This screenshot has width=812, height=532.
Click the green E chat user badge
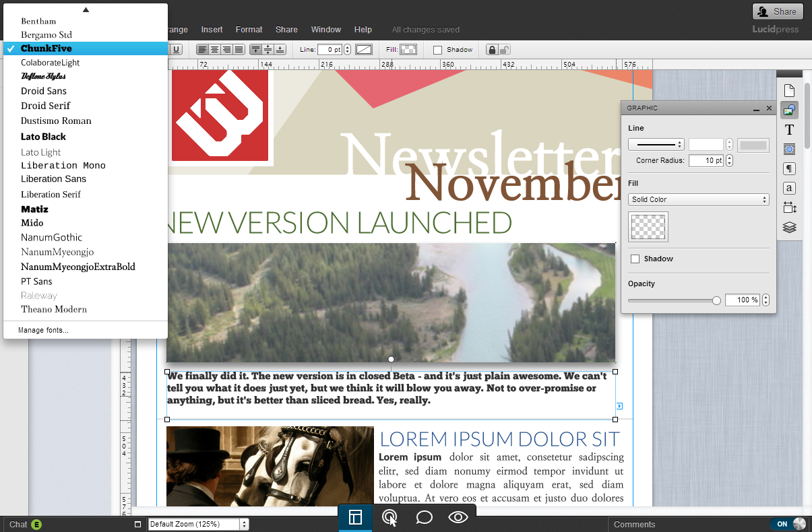[36, 524]
